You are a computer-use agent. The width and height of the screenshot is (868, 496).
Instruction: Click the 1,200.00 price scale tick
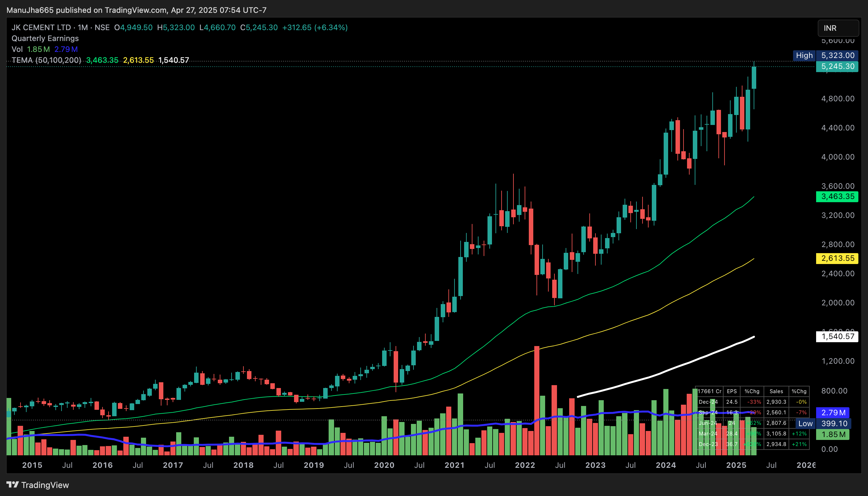pyautogui.click(x=838, y=361)
